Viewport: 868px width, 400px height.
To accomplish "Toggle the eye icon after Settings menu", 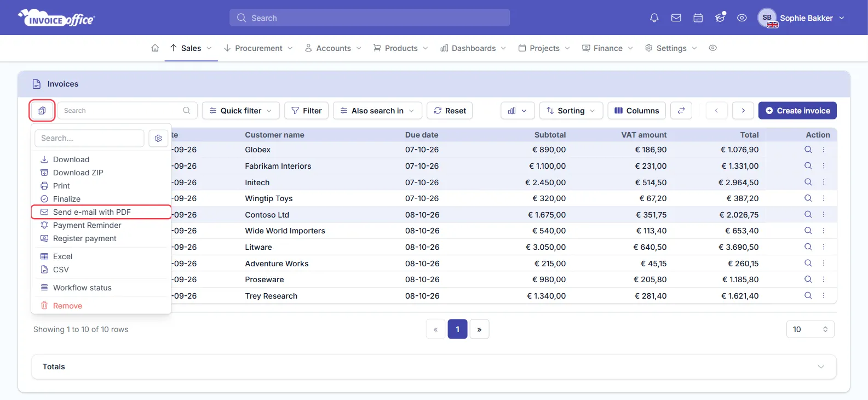I will point(712,48).
